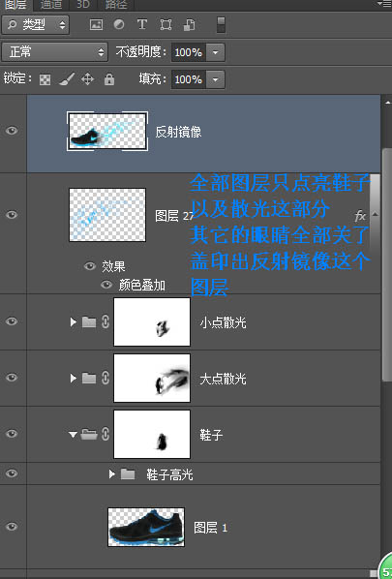
Task: Open the panel flyout menu icon
Action: (384, 3)
